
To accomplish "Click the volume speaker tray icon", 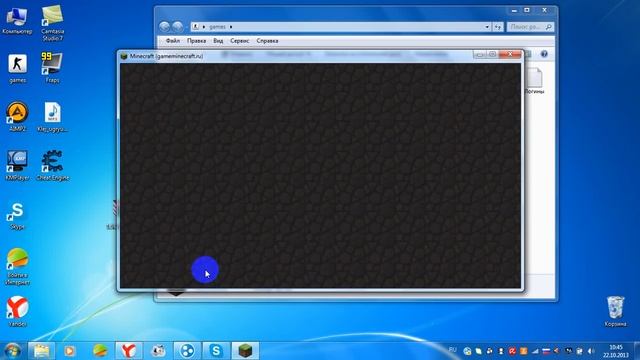I will (x=591, y=351).
